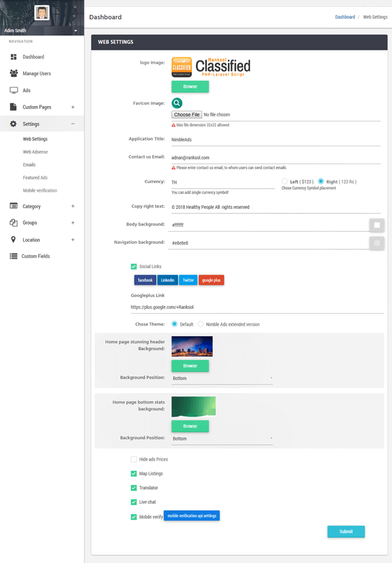Select Left currency symbol placement

(285, 182)
